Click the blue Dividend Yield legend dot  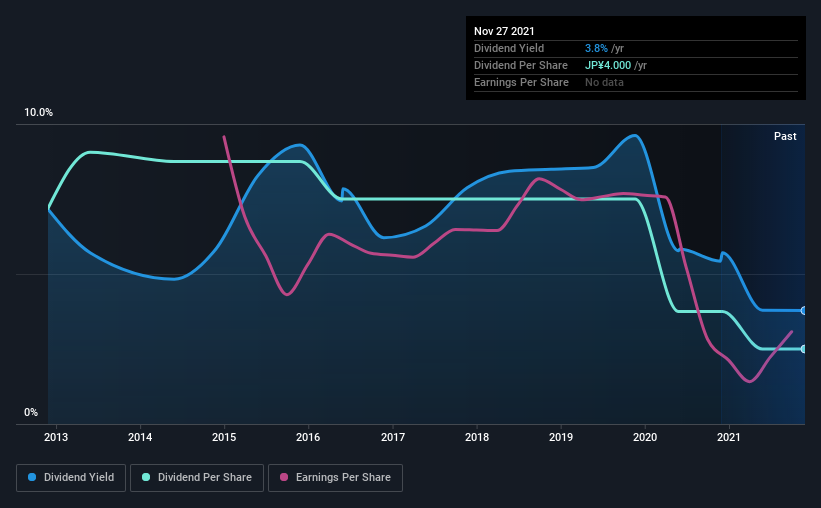[x=32, y=477]
